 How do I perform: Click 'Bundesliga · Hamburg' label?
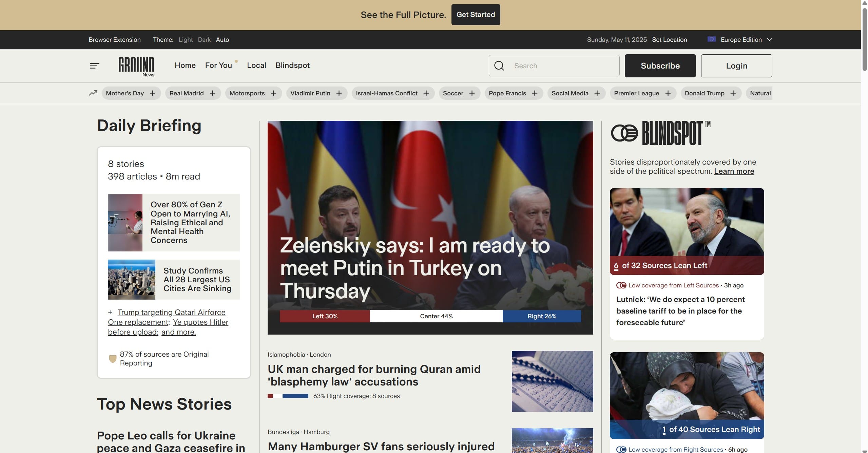click(x=298, y=432)
